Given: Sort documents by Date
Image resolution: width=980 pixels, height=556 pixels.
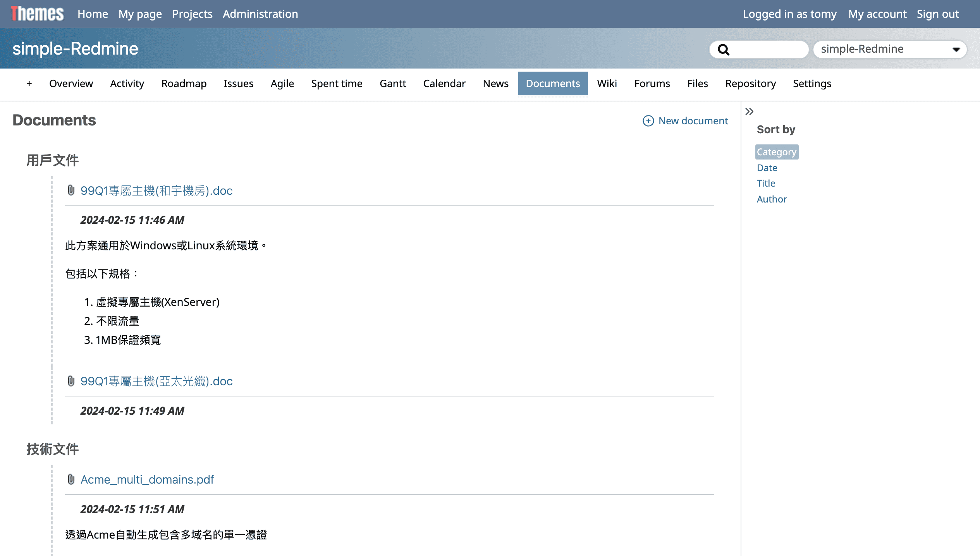Looking at the screenshot, I should (767, 168).
